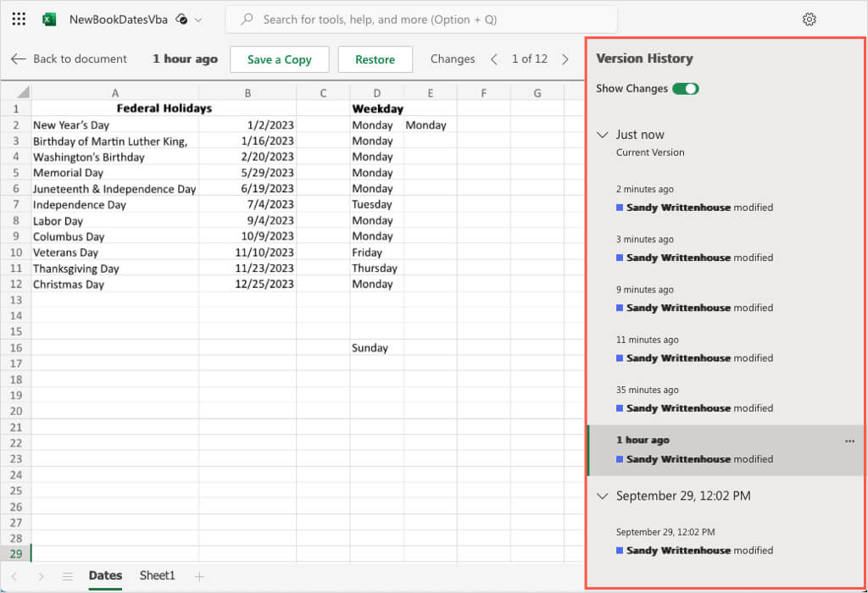Viewport: 868px width, 593px height.
Task: Open the settings gear icon
Action: pyautogui.click(x=809, y=19)
